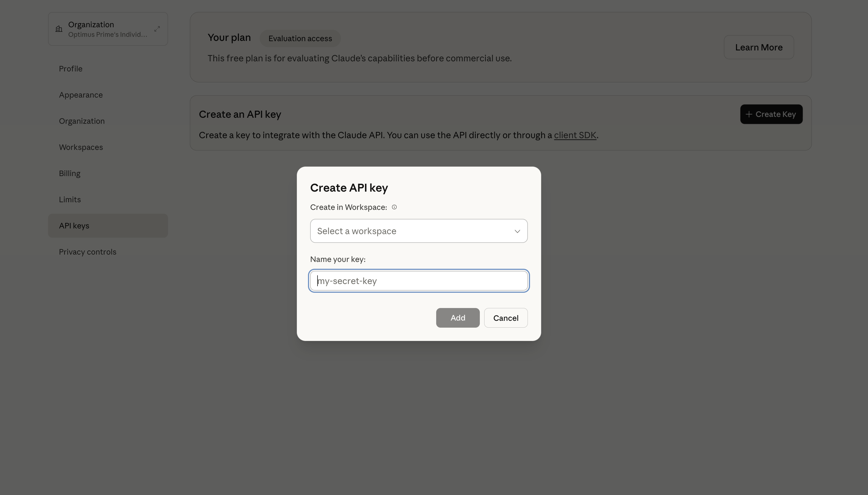Go to Profile settings
Viewport: 868px width, 495px height.
(x=71, y=69)
